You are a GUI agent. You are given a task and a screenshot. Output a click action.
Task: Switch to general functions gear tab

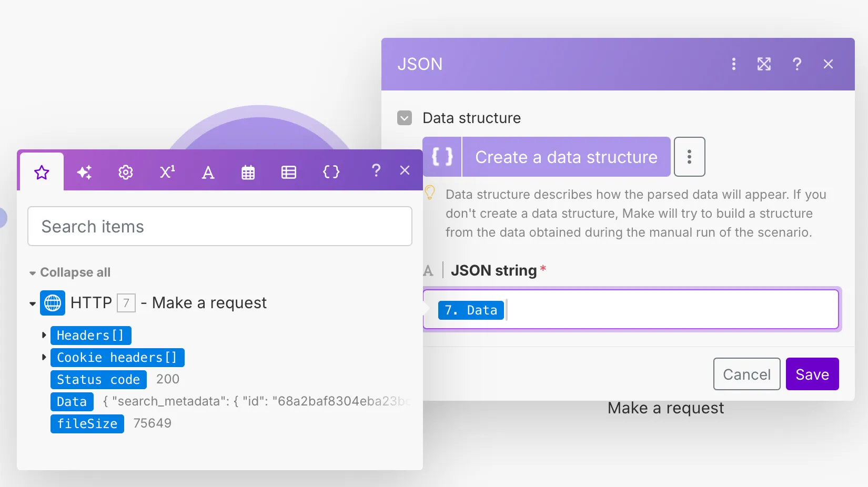tap(125, 172)
